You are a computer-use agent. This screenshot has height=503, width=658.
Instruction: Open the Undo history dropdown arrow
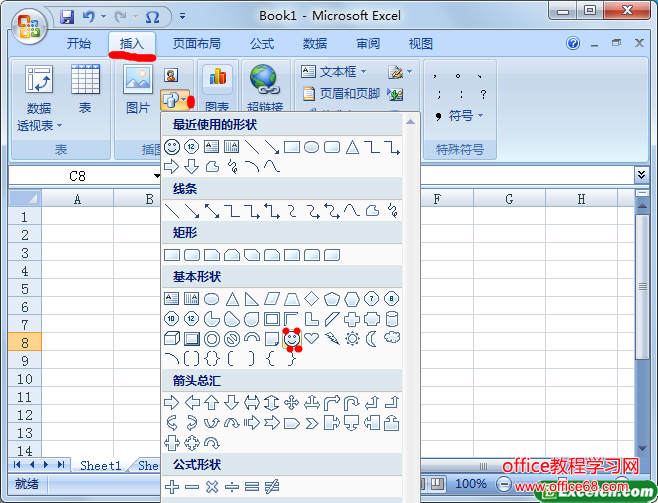tap(103, 17)
